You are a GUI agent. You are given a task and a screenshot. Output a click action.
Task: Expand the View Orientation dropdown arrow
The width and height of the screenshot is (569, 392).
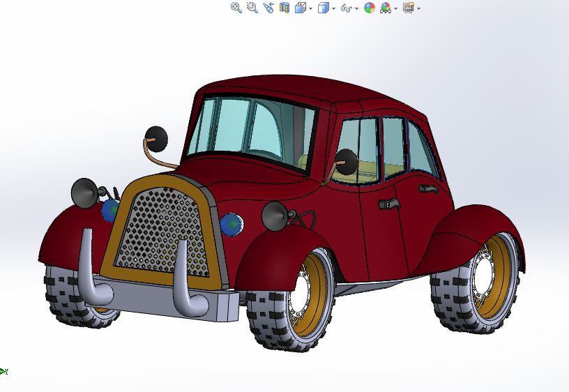click(310, 8)
